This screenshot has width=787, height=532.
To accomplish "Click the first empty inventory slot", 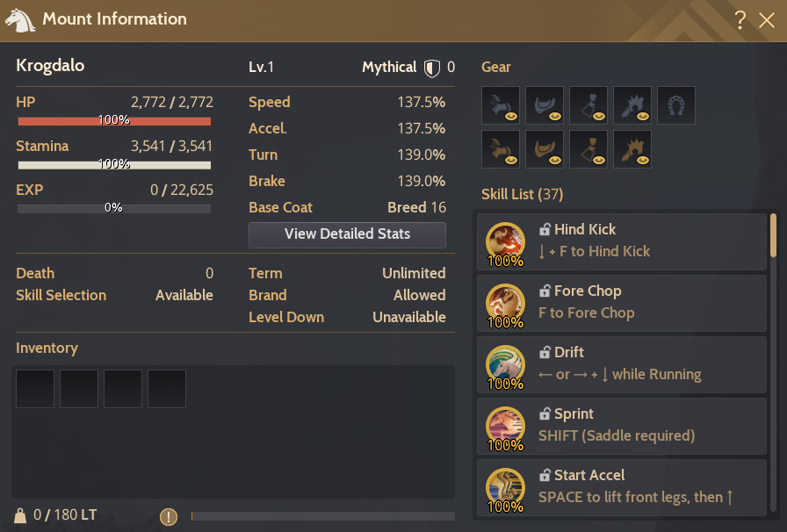I will tap(35, 389).
